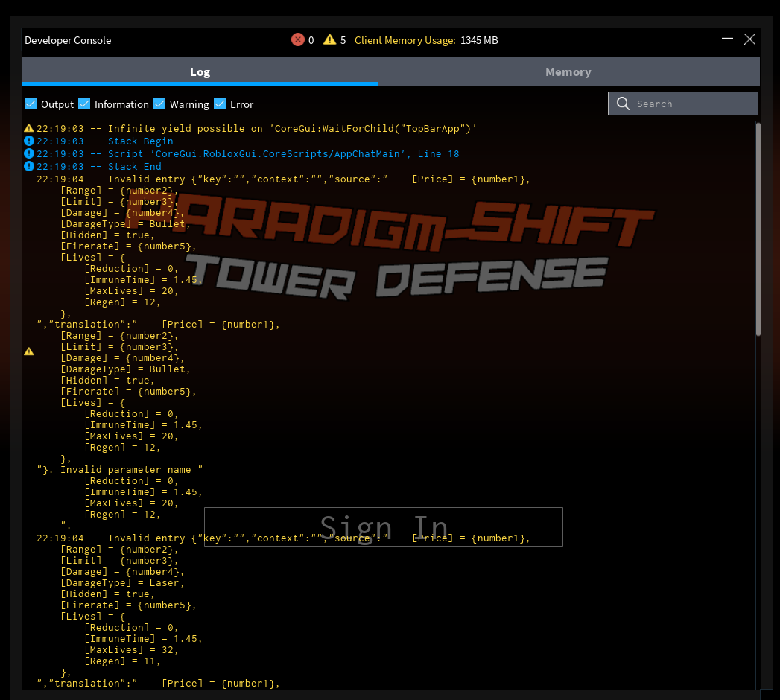Click the magnifier icon in Search
Viewport: 780px width, 700px height.
click(x=623, y=104)
